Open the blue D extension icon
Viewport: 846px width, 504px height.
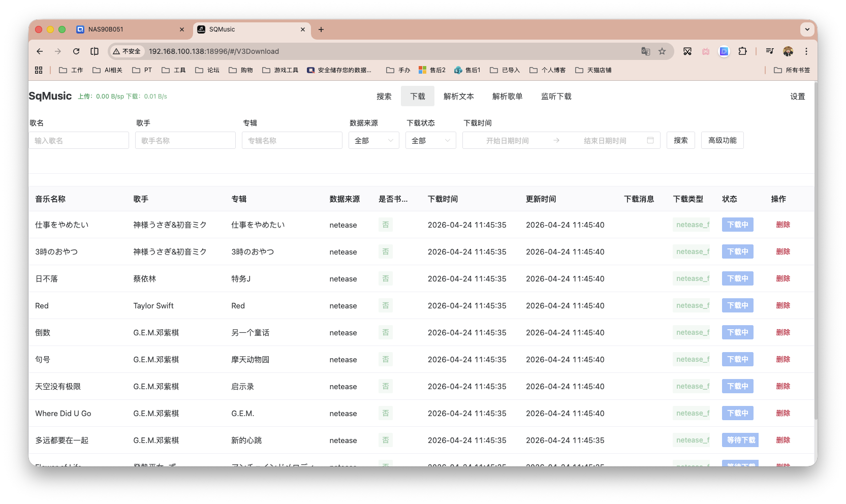click(x=724, y=51)
